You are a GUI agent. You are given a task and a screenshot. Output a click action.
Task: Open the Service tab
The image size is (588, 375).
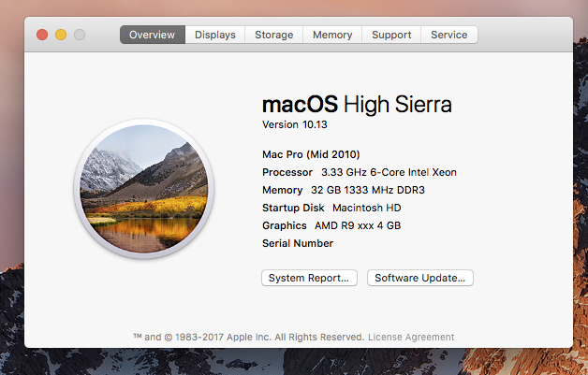pyautogui.click(x=449, y=35)
